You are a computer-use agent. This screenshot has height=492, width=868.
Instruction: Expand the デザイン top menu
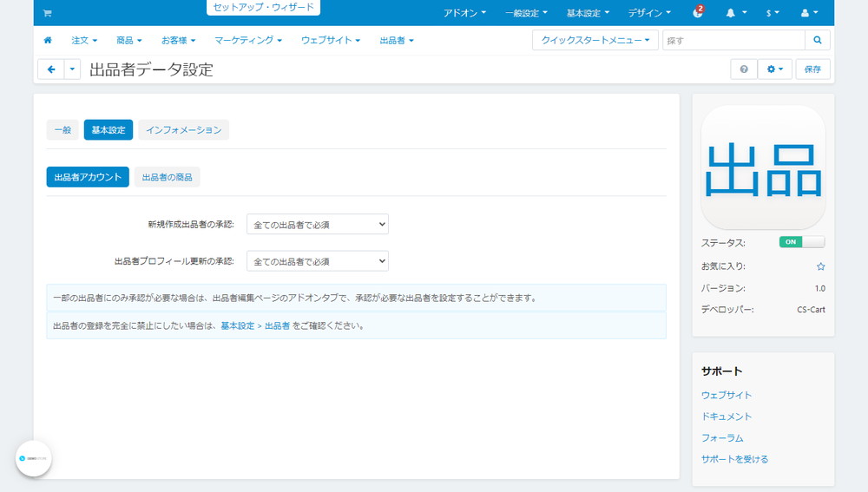648,13
